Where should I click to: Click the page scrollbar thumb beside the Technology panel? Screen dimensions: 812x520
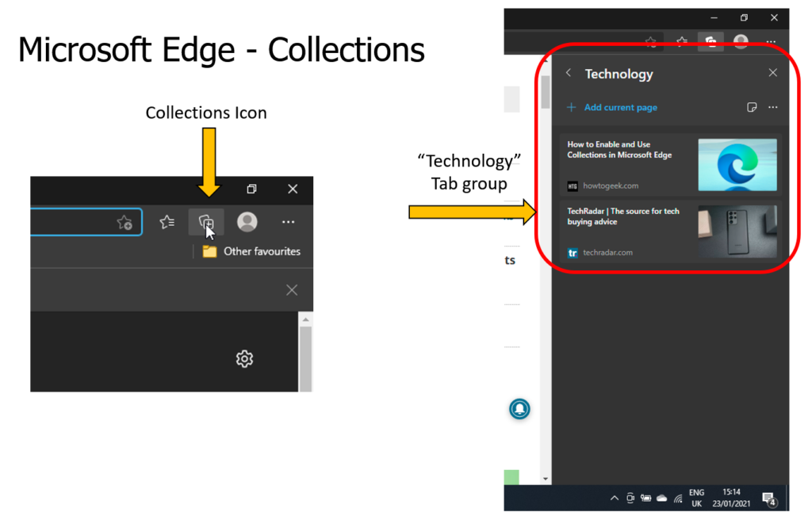click(x=546, y=92)
